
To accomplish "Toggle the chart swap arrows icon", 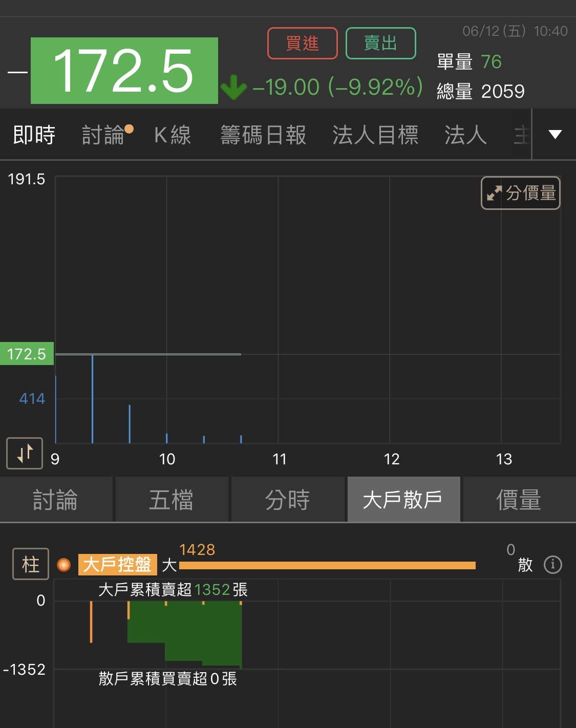I will pos(25,453).
